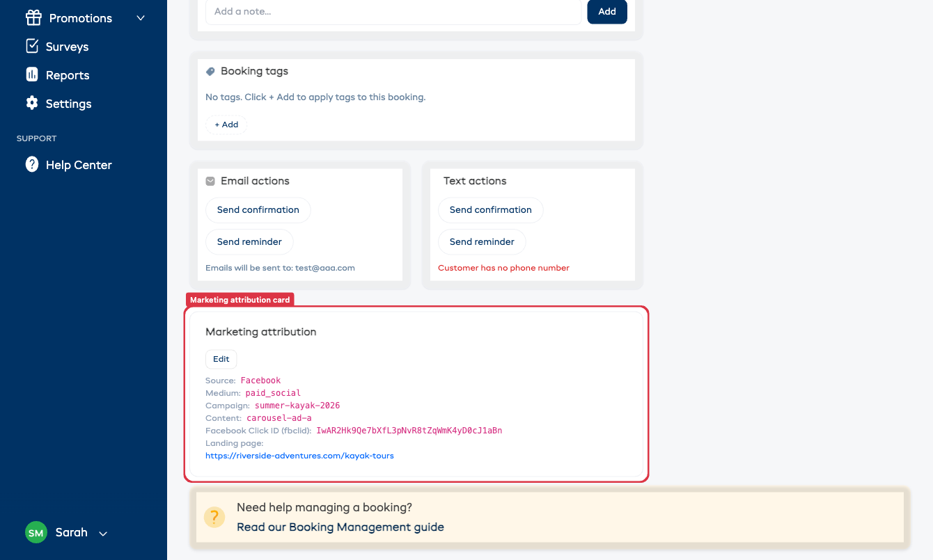This screenshot has height=560, width=933.
Task: Send confirmation under Text actions
Action: 491,209
